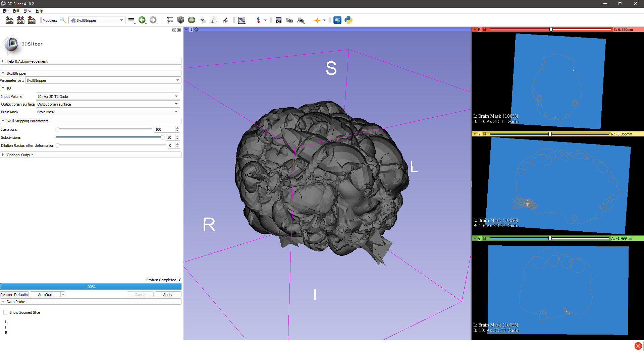Pin the red slice view controller

tap(475, 30)
